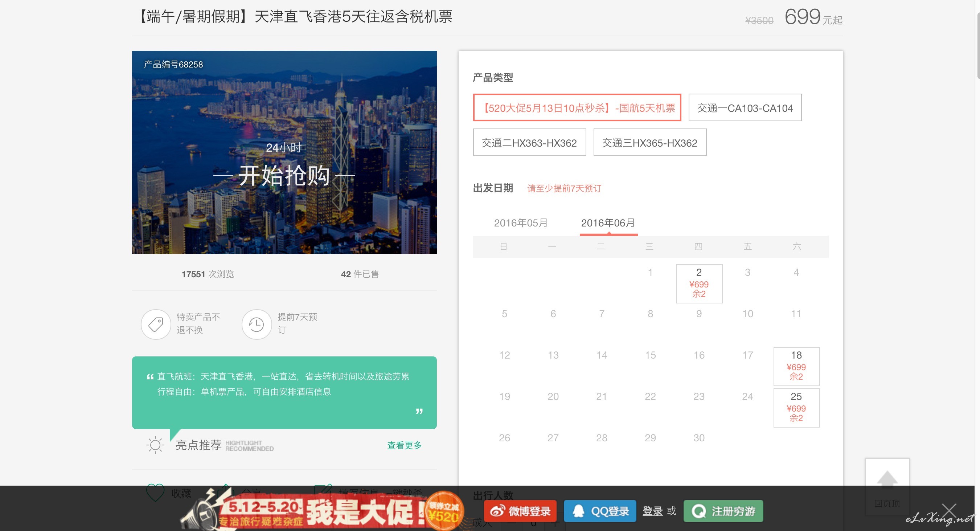
Task: Log in with QQ button
Action: click(x=600, y=511)
